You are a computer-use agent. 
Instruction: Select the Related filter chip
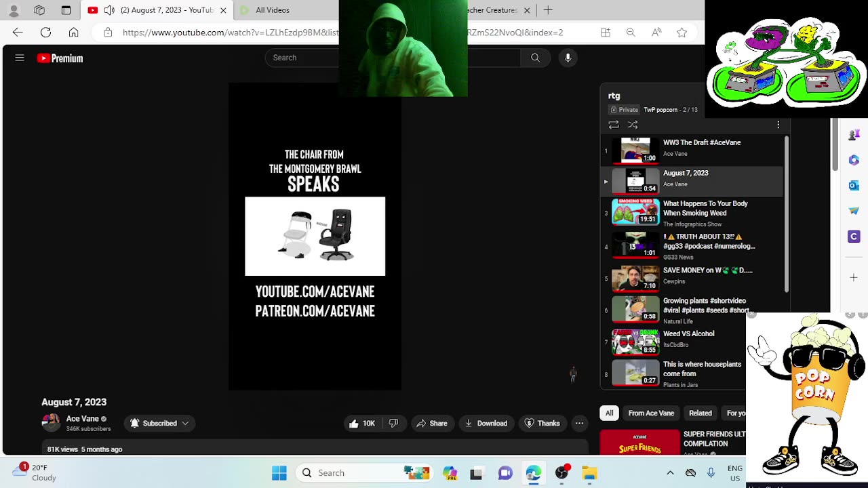[x=701, y=413]
